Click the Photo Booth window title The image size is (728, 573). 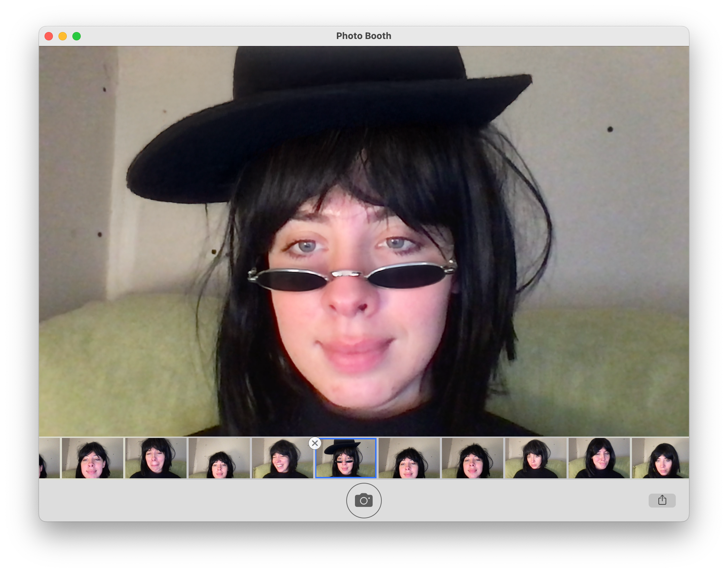(363, 36)
